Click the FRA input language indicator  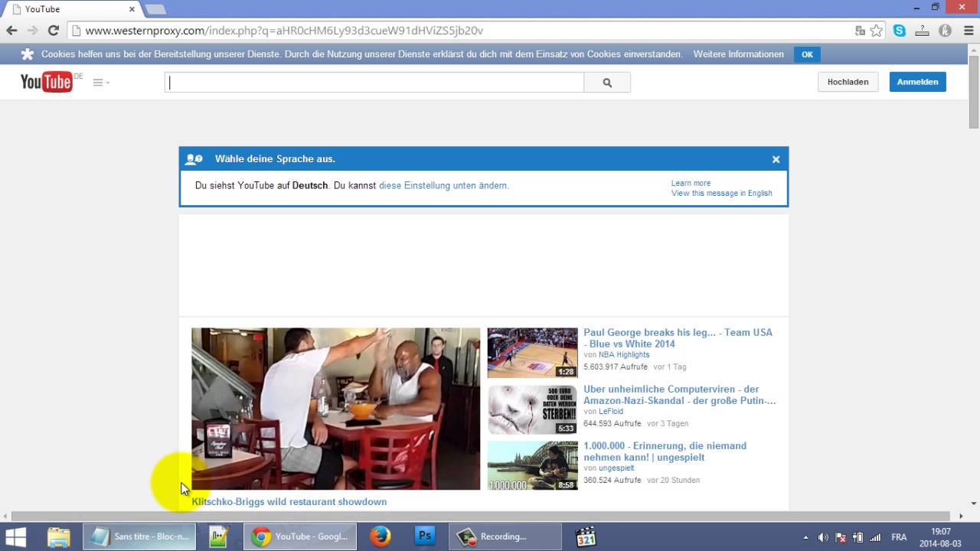(x=900, y=537)
